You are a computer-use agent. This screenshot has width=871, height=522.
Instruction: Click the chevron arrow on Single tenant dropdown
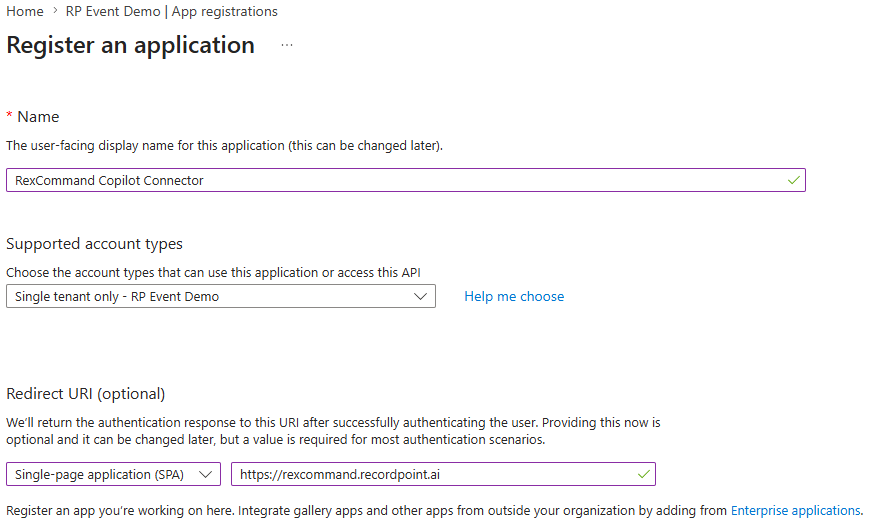click(x=421, y=296)
